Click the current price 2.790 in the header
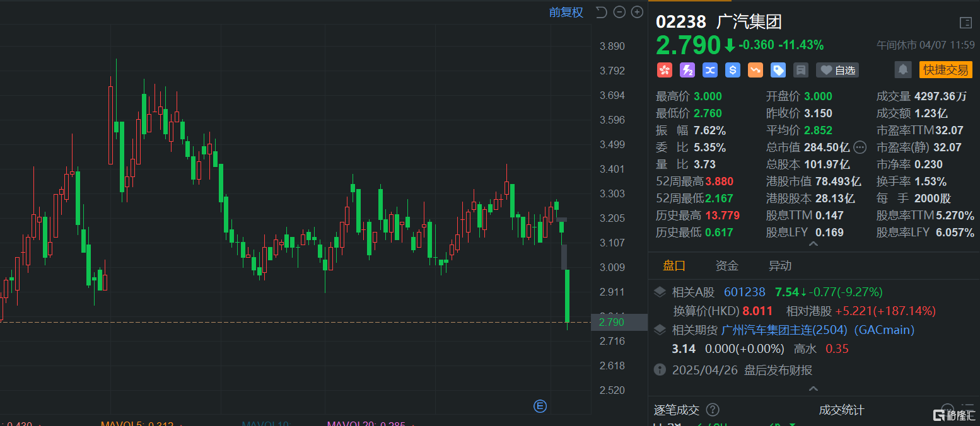 (688, 45)
